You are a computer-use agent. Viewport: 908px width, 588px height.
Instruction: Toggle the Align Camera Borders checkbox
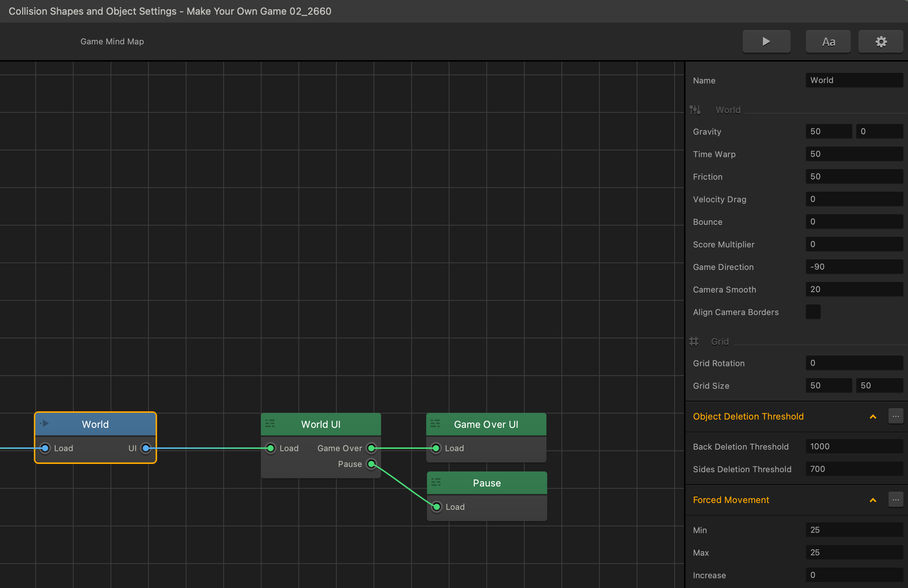point(813,312)
